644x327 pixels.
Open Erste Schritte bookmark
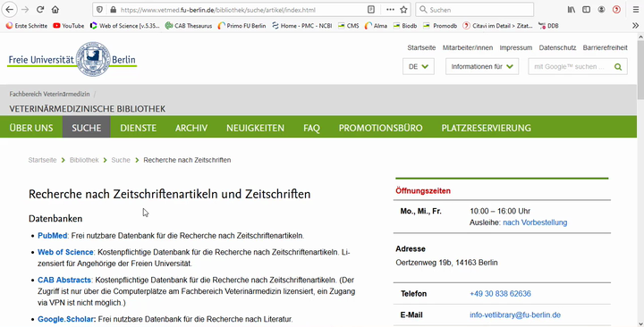click(x=27, y=25)
